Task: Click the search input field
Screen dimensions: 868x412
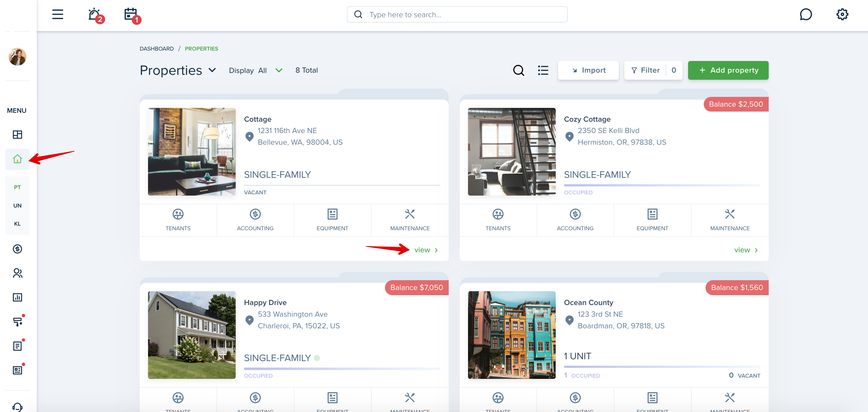Action: tap(457, 14)
